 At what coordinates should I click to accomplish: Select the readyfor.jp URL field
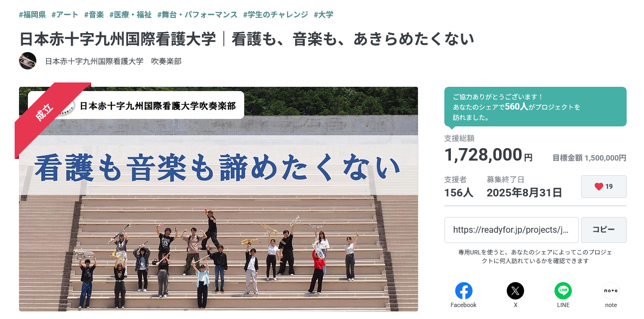(x=511, y=230)
